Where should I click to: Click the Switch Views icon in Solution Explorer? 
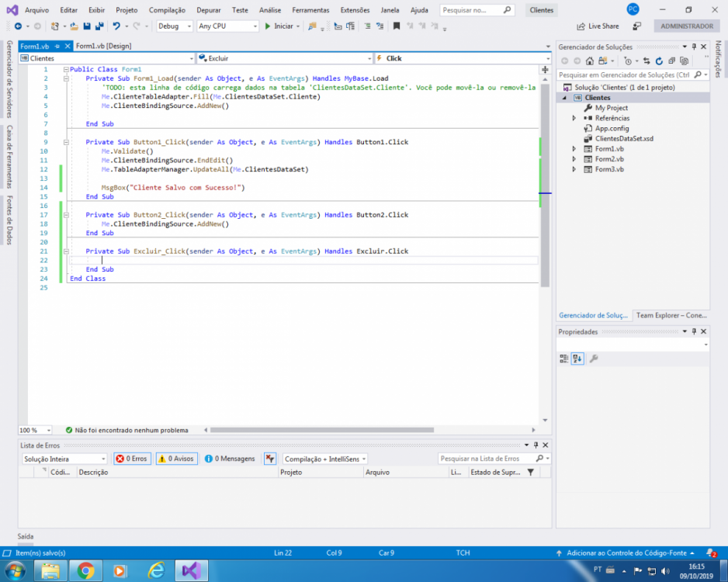click(x=602, y=61)
